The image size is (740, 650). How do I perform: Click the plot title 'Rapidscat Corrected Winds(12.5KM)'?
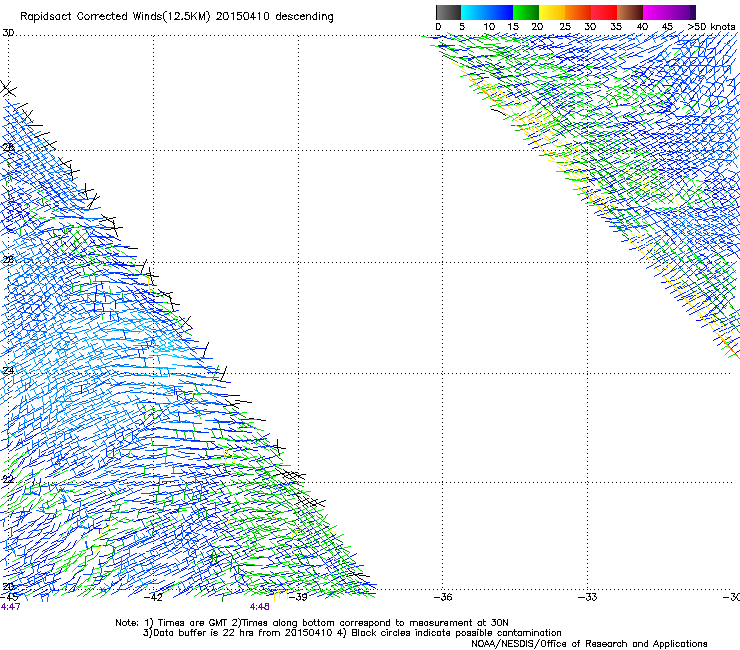[x=115, y=17]
